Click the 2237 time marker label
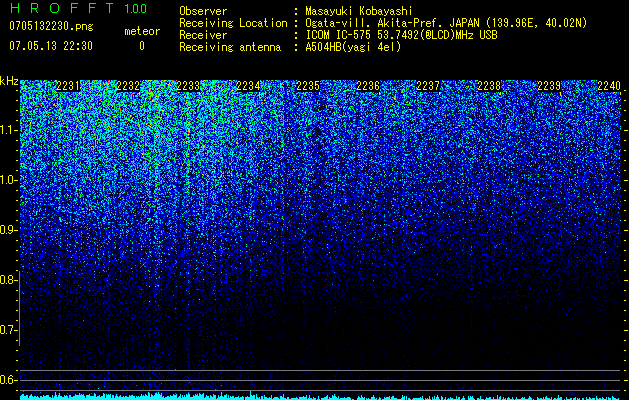Image resolution: width=629 pixels, height=400 pixels. click(x=428, y=86)
